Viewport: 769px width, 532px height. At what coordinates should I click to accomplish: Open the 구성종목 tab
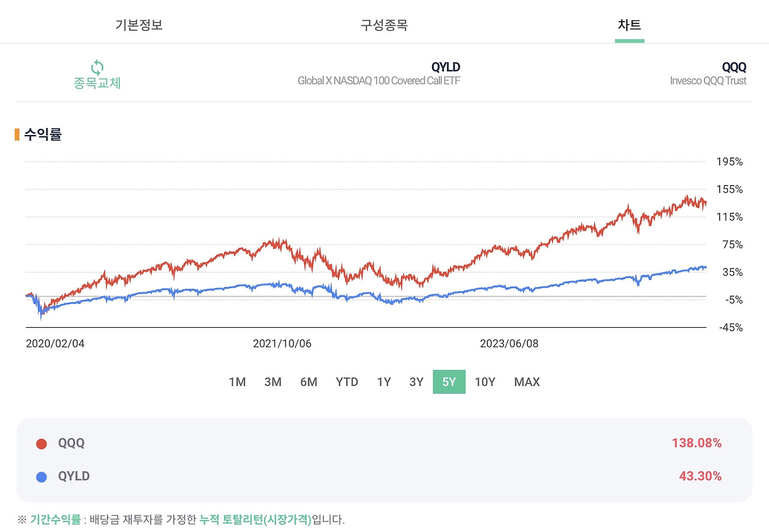(x=384, y=25)
